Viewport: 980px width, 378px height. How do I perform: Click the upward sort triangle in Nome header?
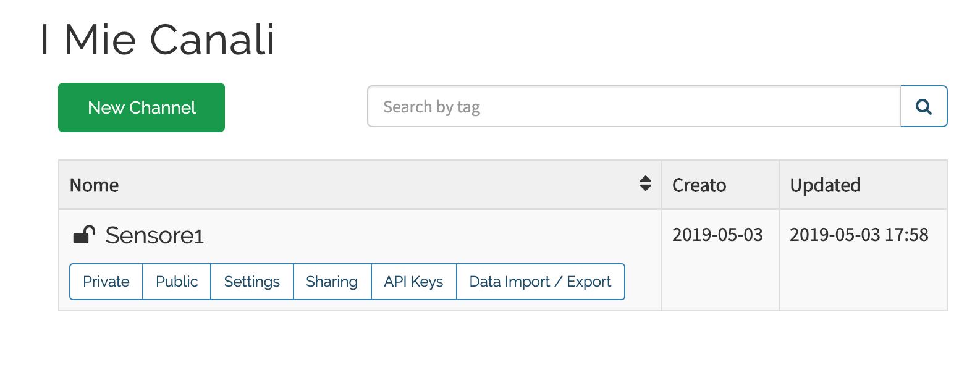coord(645,179)
